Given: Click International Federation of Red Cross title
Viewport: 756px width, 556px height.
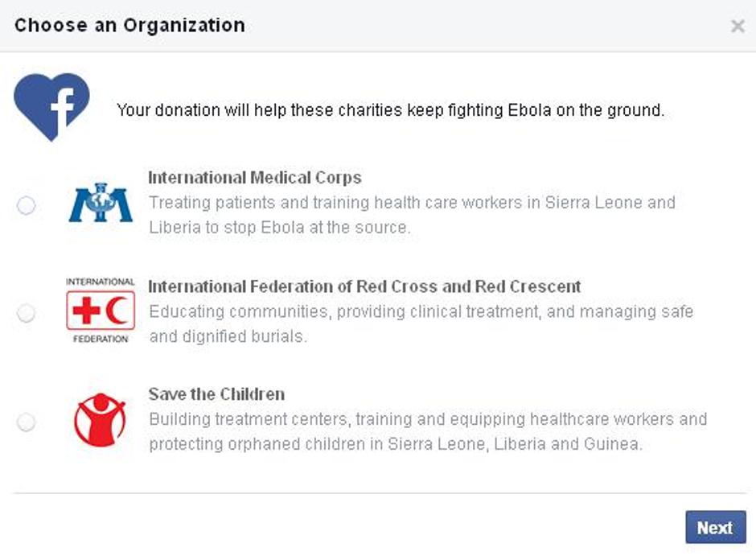Looking at the screenshot, I should click(x=364, y=286).
